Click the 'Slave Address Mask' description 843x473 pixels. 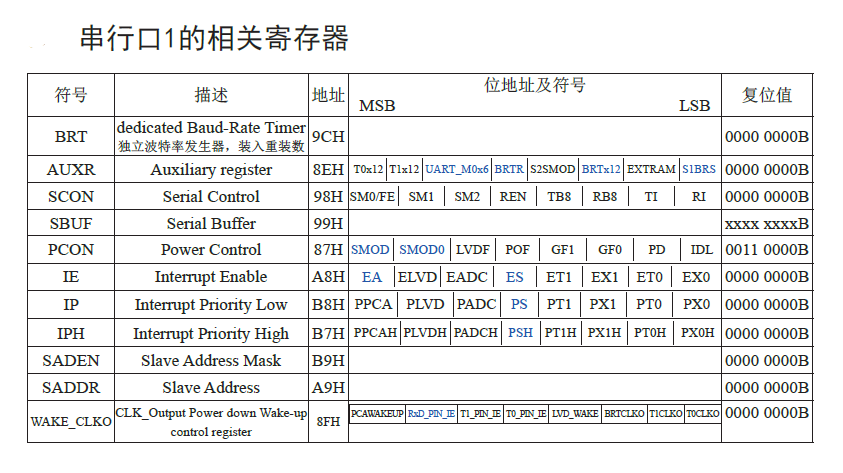coord(211,361)
